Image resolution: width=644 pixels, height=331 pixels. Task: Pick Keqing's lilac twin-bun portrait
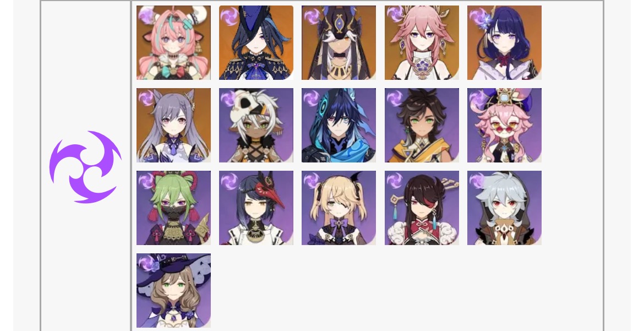coord(174,126)
